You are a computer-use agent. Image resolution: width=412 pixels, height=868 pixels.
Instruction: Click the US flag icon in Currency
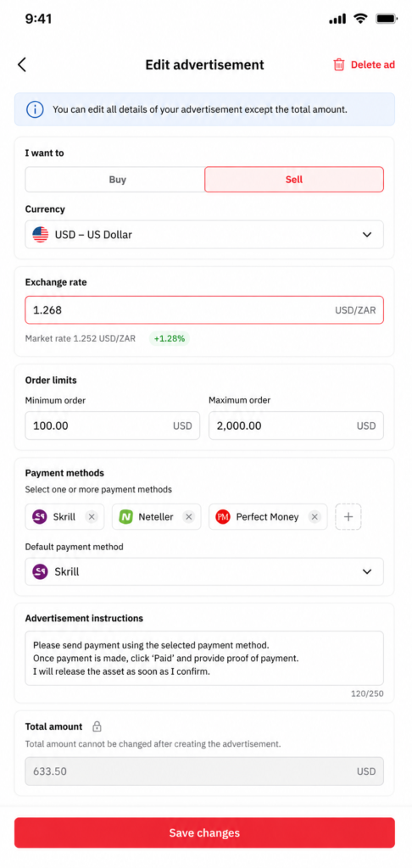(41, 235)
